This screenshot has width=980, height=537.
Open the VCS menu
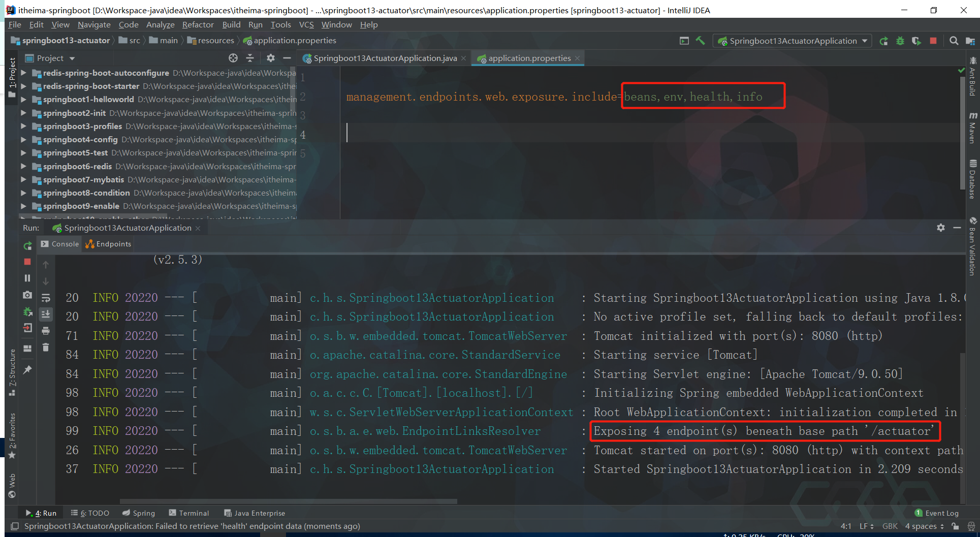(x=306, y=24)
